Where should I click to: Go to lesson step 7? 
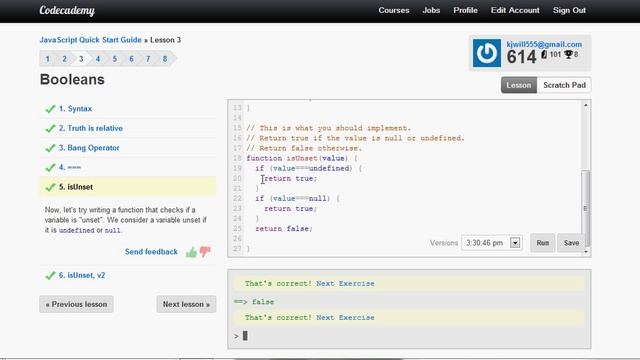tap(148, 59)
